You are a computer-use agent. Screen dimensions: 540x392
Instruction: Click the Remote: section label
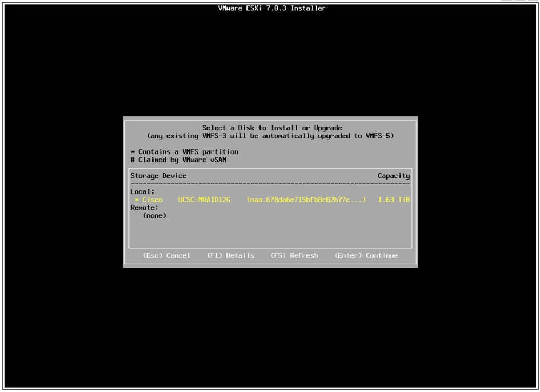pos(144,208)
